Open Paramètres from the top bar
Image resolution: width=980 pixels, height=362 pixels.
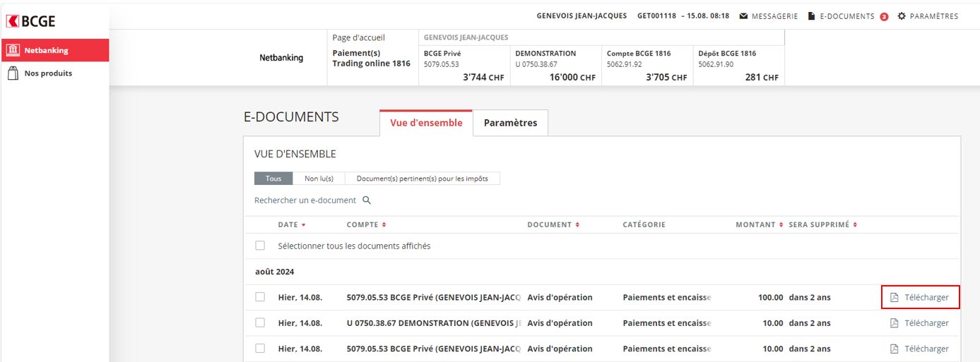click(x=928, y=16)
